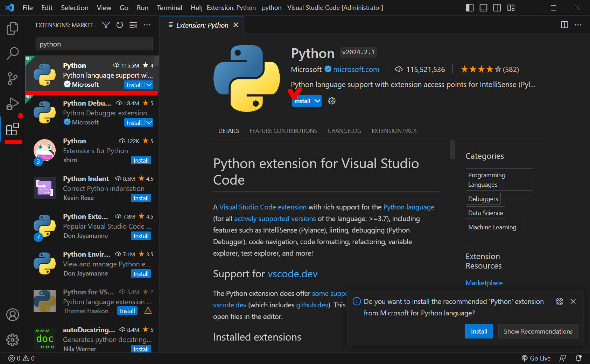Open Run and Debug view
The width and height of the screenshot is (590, 364).
(x=12, y=104)
